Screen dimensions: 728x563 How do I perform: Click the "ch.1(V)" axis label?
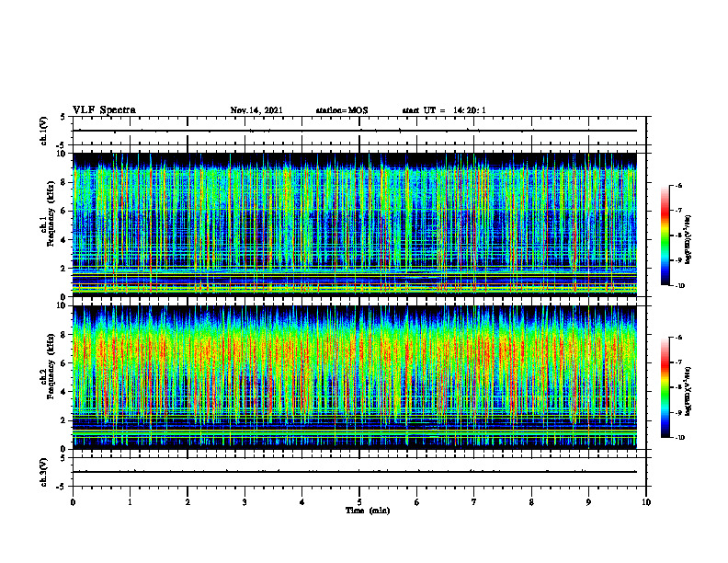click(x=44, y=131)
